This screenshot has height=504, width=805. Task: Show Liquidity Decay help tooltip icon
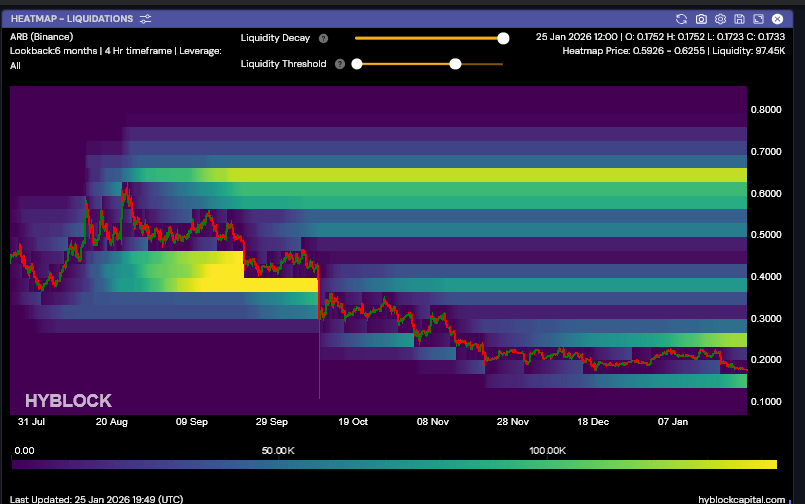point(323,38)
